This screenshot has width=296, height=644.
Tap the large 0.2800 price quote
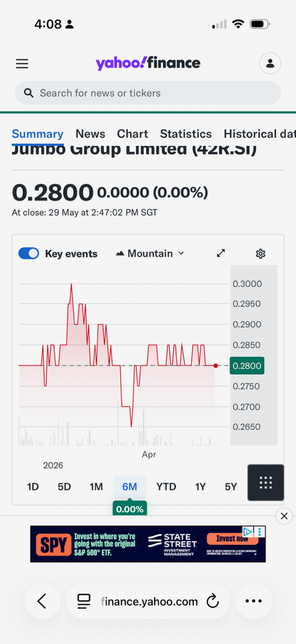pos(53,192)
